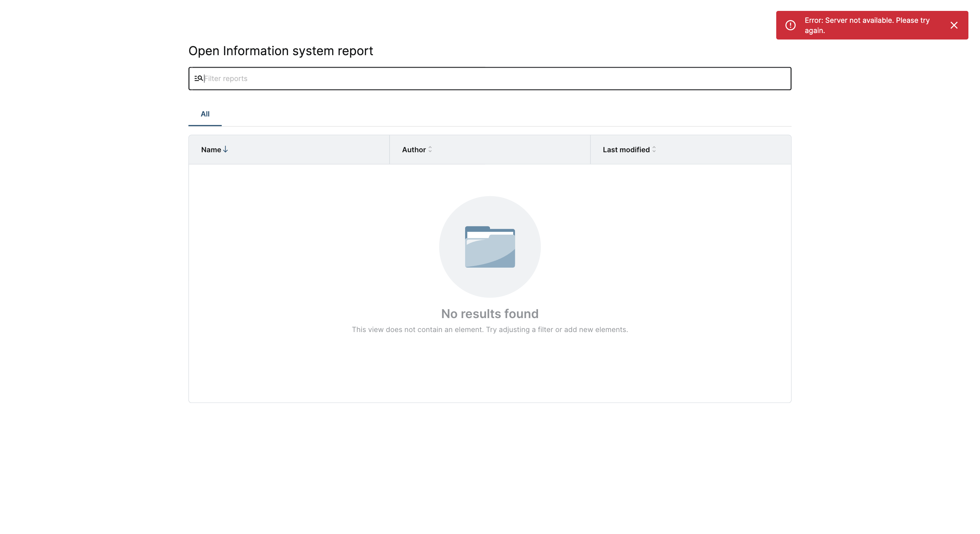Toggle the Name descending sort arrow
The height and width of the screenshot is (534, 980).
[x=226, y=149]
